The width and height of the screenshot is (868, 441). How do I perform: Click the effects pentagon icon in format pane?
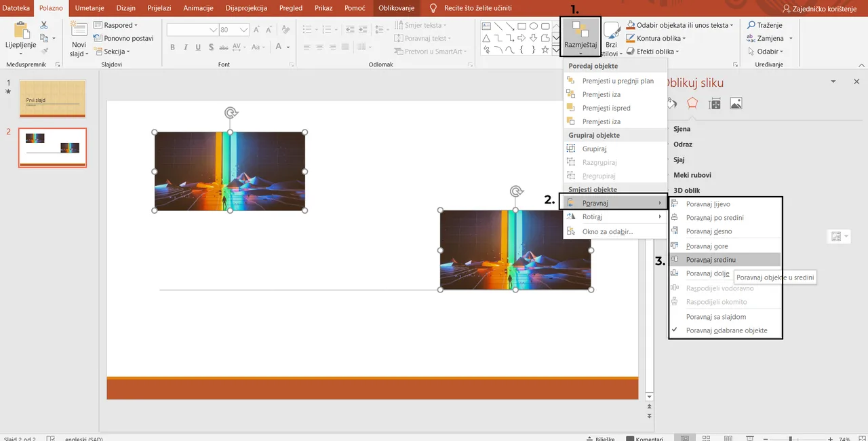coord(692,103)
